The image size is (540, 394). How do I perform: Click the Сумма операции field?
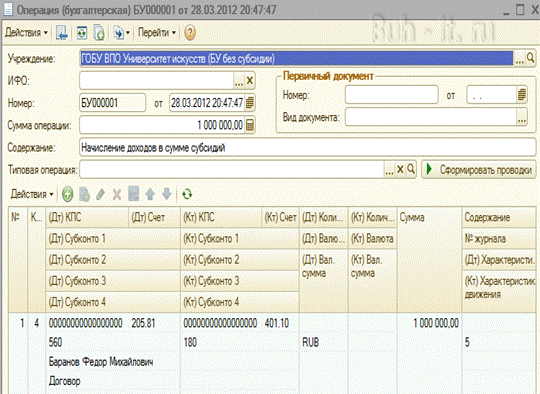tap(162, 125)
